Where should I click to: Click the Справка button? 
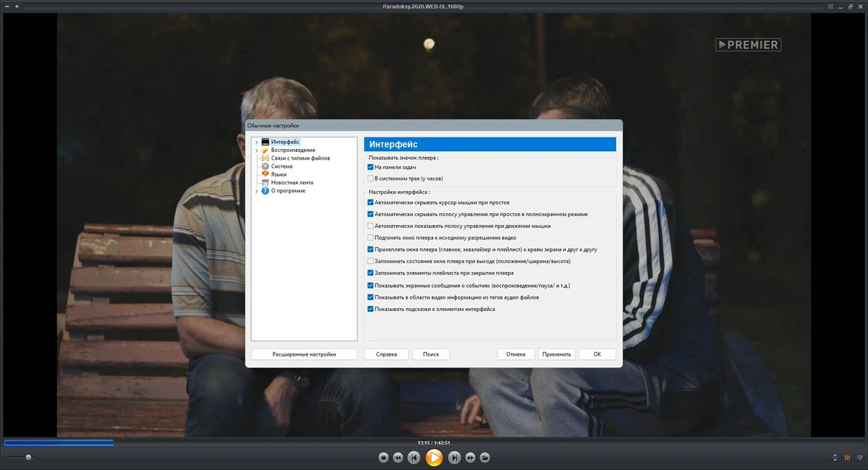[386, 354]
